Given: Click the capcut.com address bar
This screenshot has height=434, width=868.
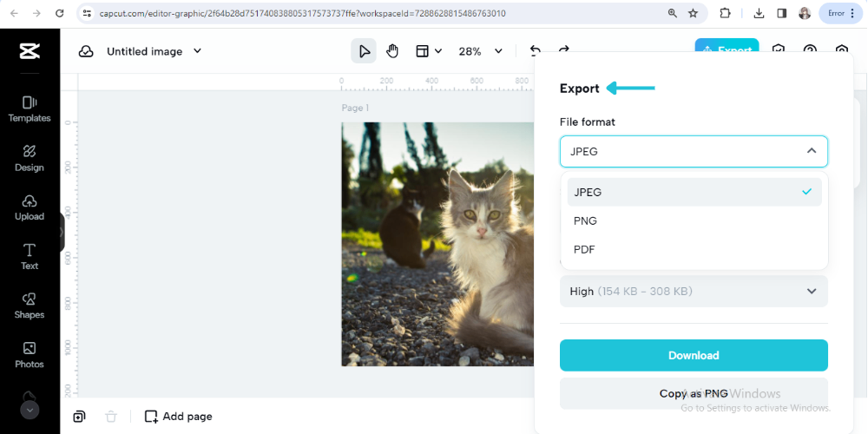Looking at the screenshot, I should (302, 13).
